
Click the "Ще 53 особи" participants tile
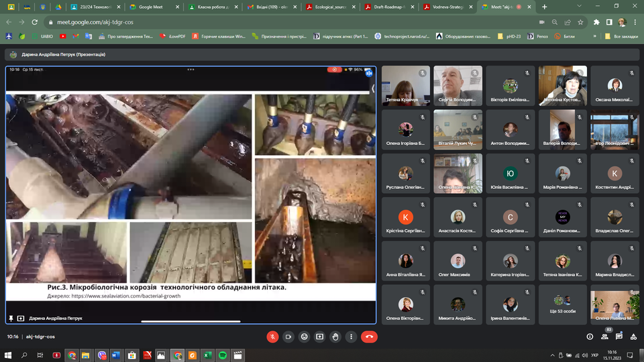563,303
